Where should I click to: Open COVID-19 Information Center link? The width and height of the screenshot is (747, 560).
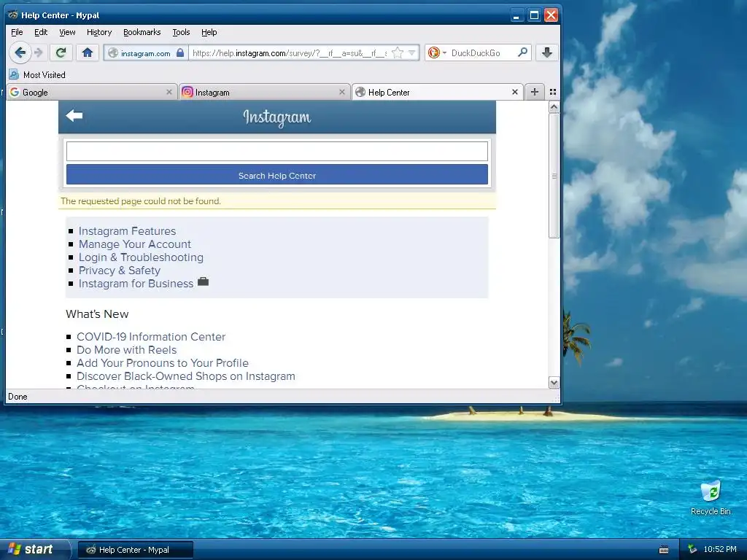coord(151,337)
